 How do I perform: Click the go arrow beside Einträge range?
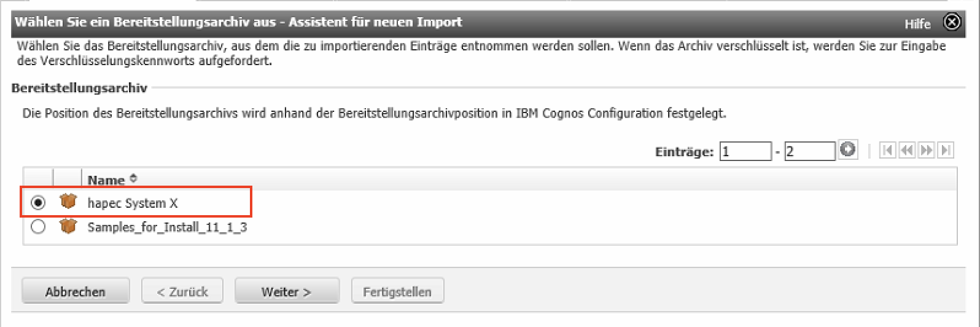pos(848,150)
